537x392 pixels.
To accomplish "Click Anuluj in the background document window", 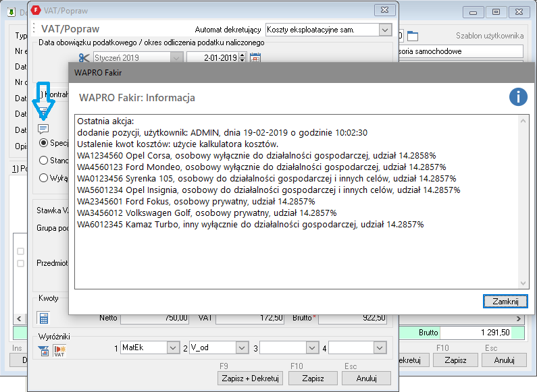I will [504, 360].
